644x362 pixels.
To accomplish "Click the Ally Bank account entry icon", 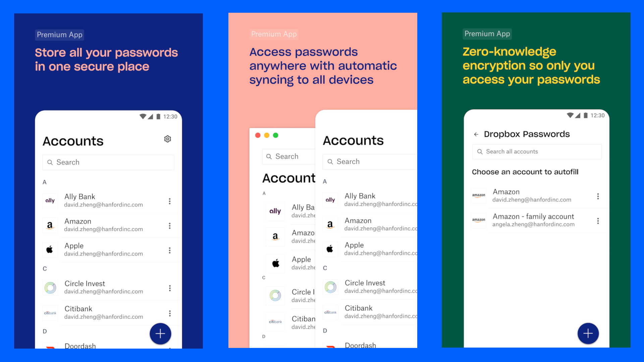I will pyautogui.click(x=50, y=200).
